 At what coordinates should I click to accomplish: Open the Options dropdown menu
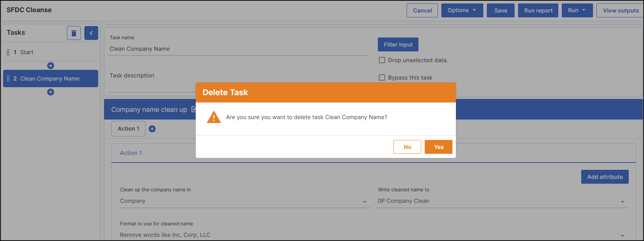[x=462, y=10]
